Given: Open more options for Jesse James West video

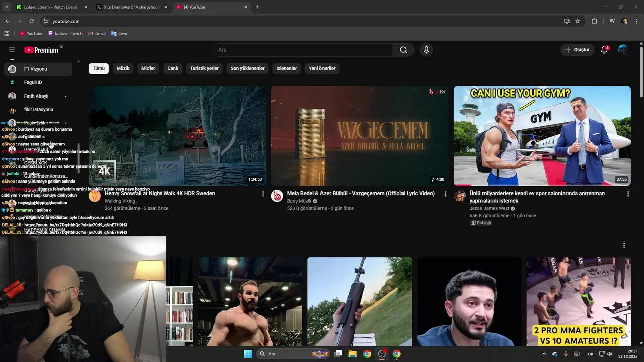Looking at the screenshot, I should (628, 194).
